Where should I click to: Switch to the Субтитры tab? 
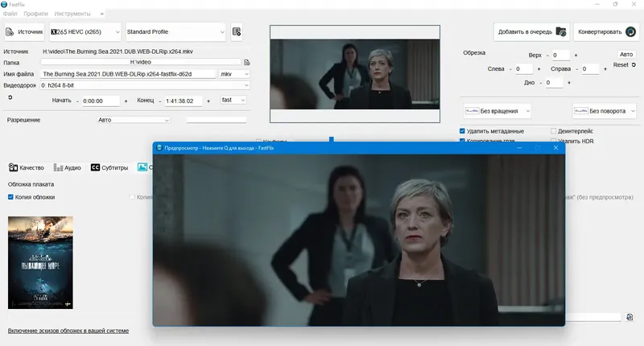point(109,167)
